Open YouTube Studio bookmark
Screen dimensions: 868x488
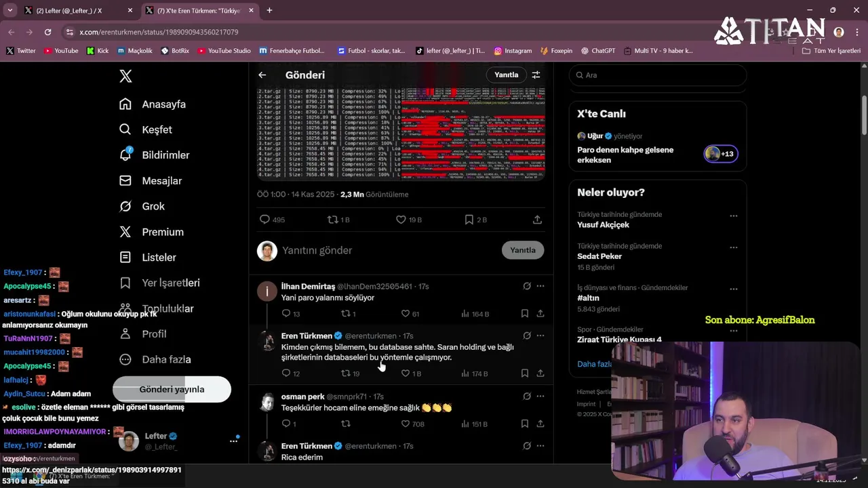click(x=224, y=51)
